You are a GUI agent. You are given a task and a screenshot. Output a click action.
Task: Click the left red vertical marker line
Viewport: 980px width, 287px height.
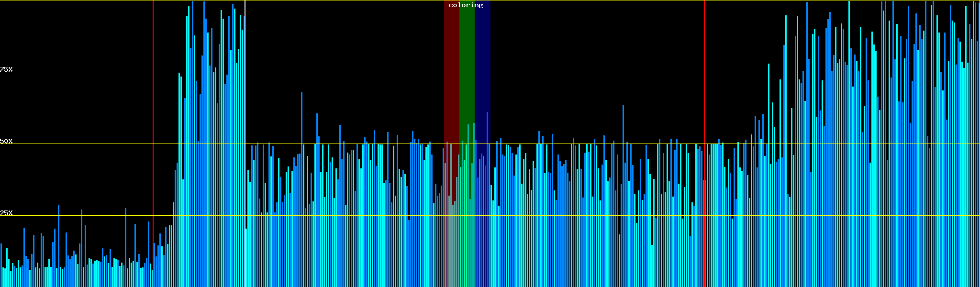pos(153,120)
